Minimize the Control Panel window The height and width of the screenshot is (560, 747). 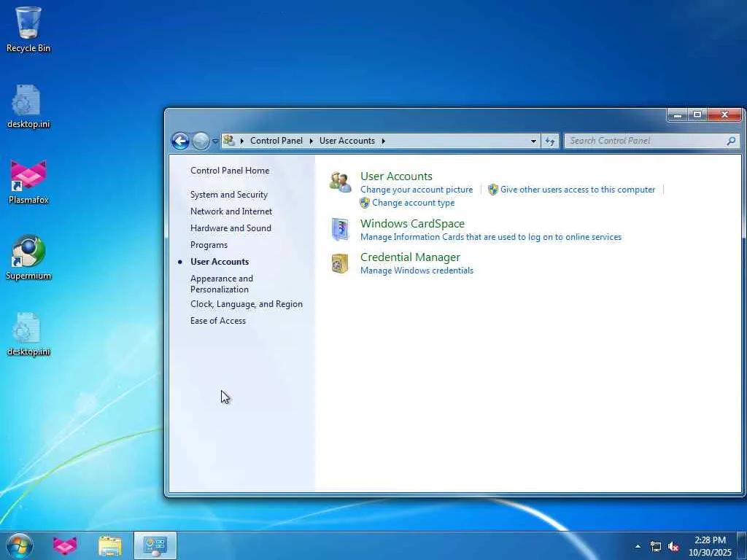(x=678, y=114)
